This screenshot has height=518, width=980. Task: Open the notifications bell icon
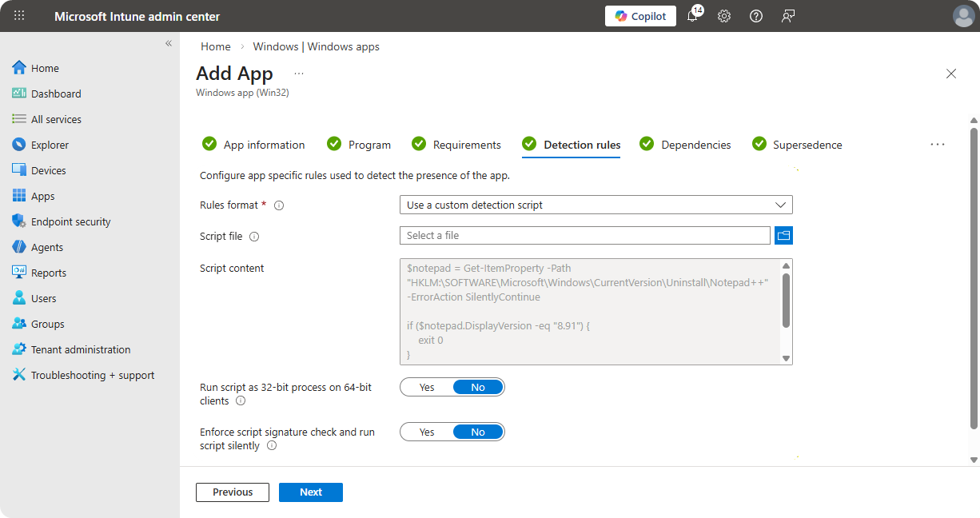click(692, 16)
